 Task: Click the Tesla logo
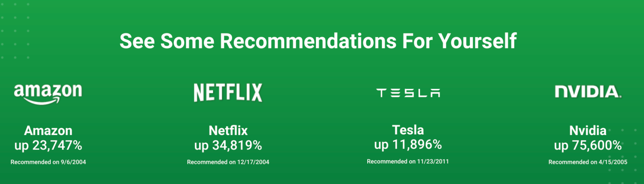(x=408, y=93)
